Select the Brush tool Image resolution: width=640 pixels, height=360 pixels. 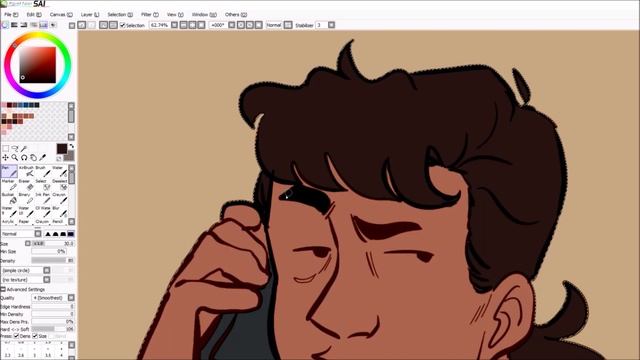(x=43, y=171)
